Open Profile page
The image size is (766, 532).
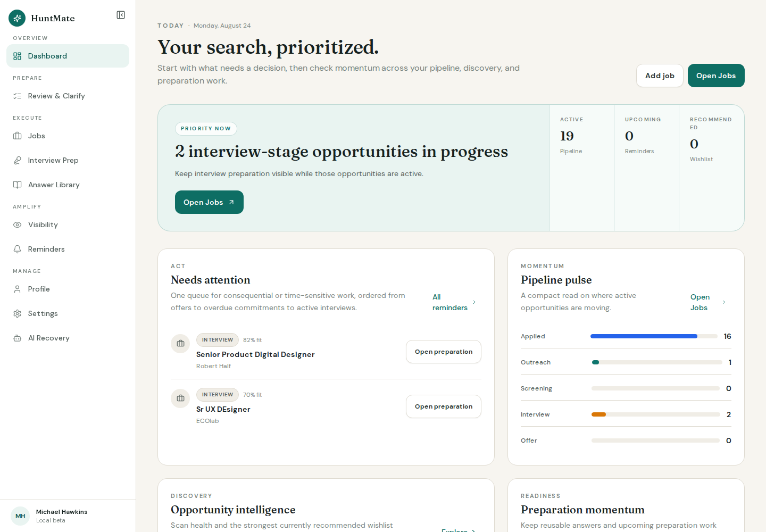(68, 289)
